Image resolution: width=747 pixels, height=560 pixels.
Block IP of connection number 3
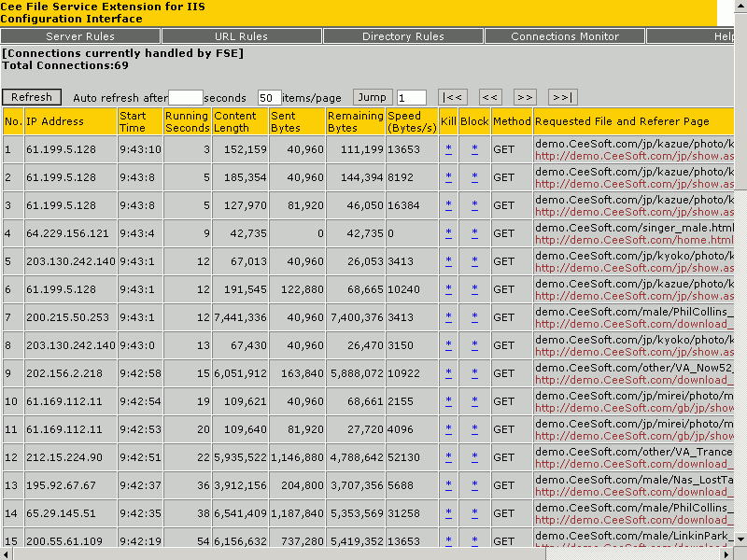pyautogui.click(x=474, y=205)
